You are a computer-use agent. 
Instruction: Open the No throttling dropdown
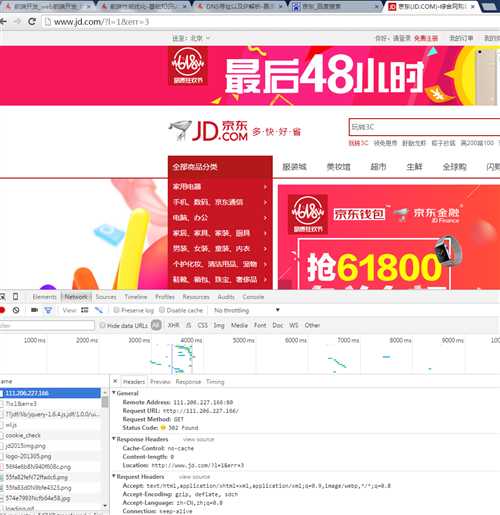(x=246, y=310)
